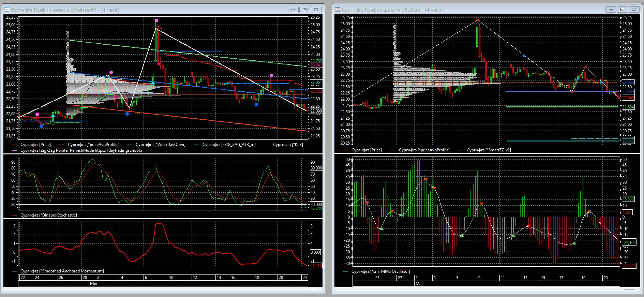The width and height of the screenshot is (644, 297).
Task: Click the chart icon in the #2 window title bar
Action: click(6, 10)
